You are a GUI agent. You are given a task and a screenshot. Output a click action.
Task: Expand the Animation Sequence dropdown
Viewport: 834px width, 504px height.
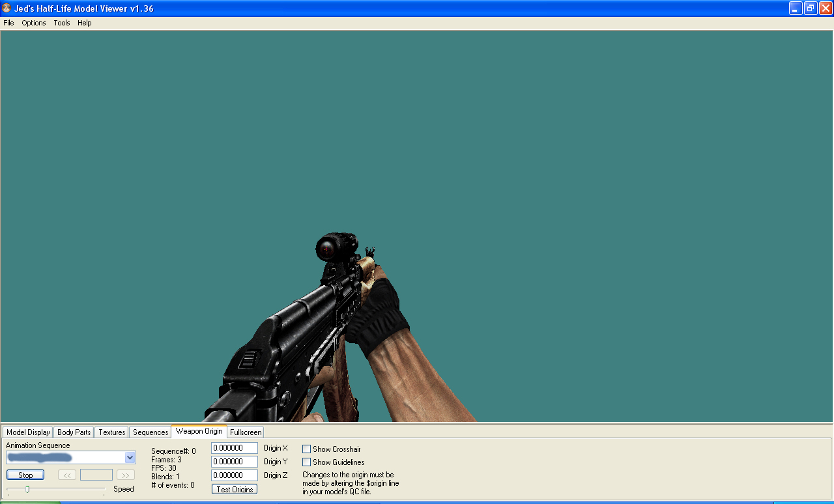click(130, 458)
